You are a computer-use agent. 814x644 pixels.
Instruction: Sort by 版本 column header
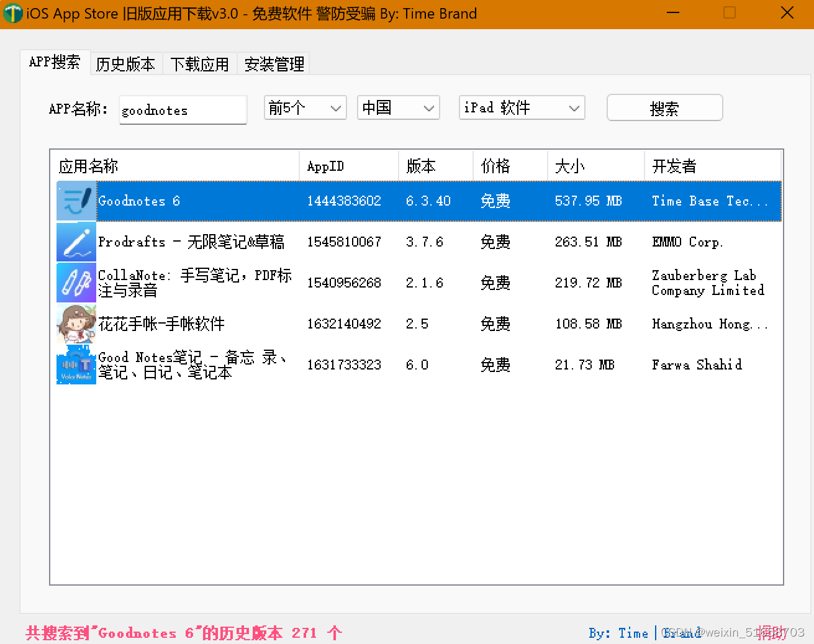pos(436,166)
